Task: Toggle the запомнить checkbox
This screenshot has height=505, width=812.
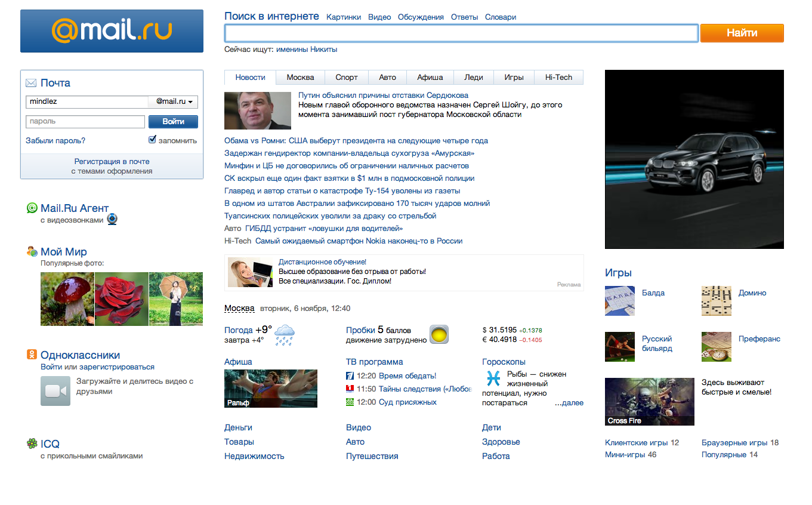Action: point(153,140)
